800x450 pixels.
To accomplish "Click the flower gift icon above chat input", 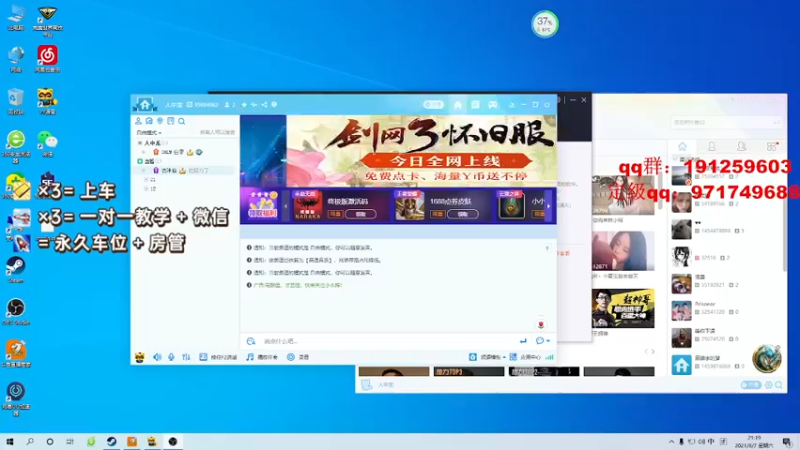I will 541,324.
